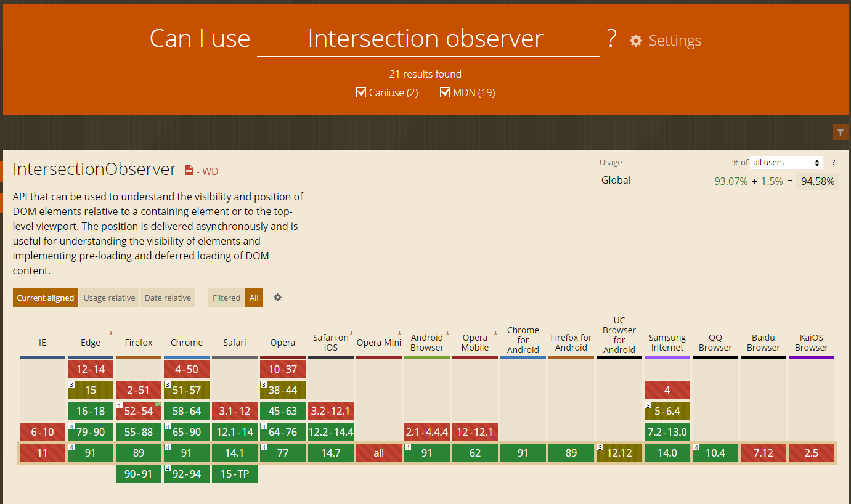
Task: Open Settings via the gear icon
Action: click(x=636, y=41)
